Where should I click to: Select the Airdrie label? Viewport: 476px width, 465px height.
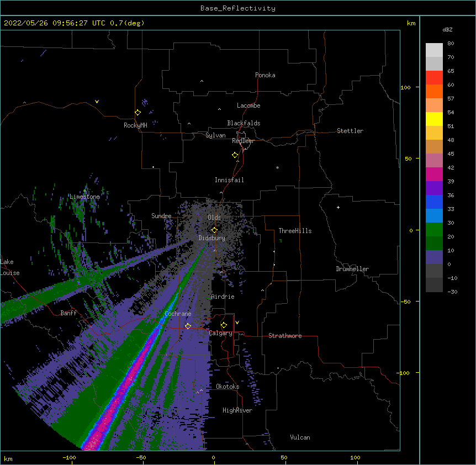click(x=223, y=297)
